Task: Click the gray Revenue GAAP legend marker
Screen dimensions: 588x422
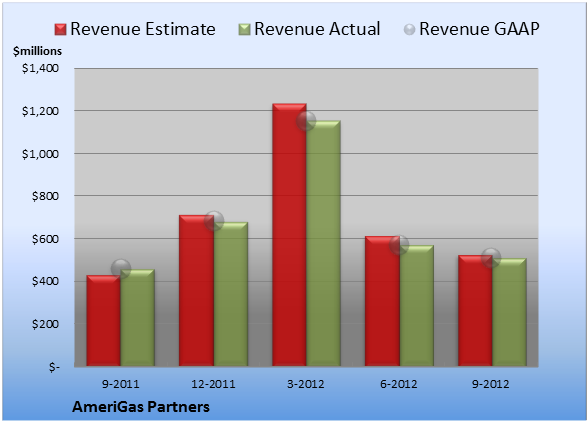Action: (410, 29)
